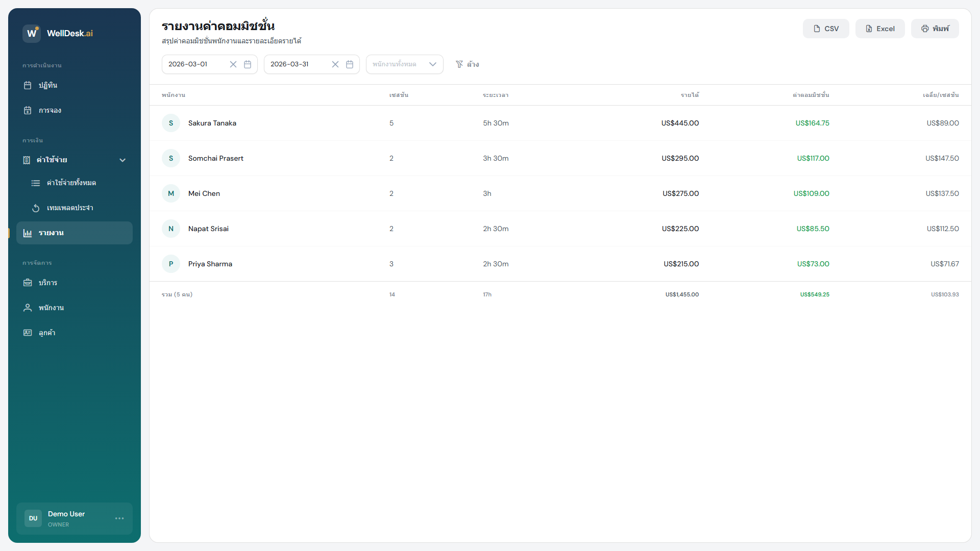Select Sakura Tanaka's avatar badge

pos(171,123)
